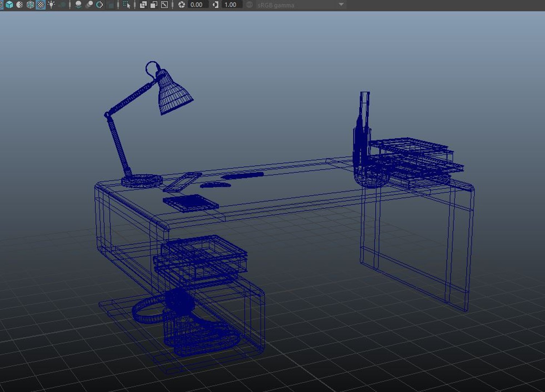Image resolution: width=545 pixels, height=392 pixels.
Task: Toggle use default material sphere icon
Action: [20, 5]
